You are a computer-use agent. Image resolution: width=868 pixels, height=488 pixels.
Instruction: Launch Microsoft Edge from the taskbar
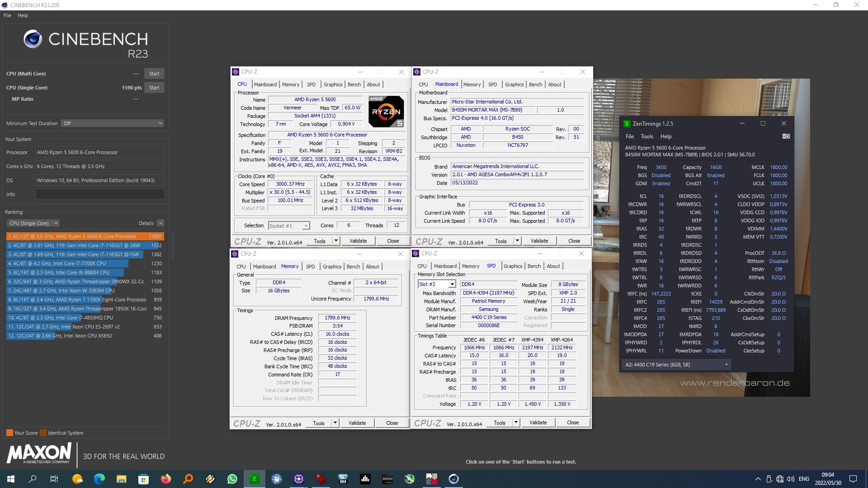99,479
